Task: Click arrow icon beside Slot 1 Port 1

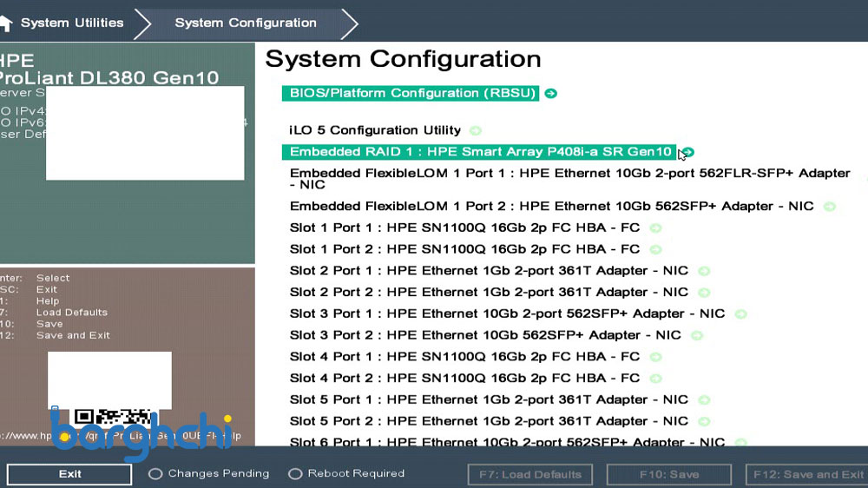Action: coord(655,228)
